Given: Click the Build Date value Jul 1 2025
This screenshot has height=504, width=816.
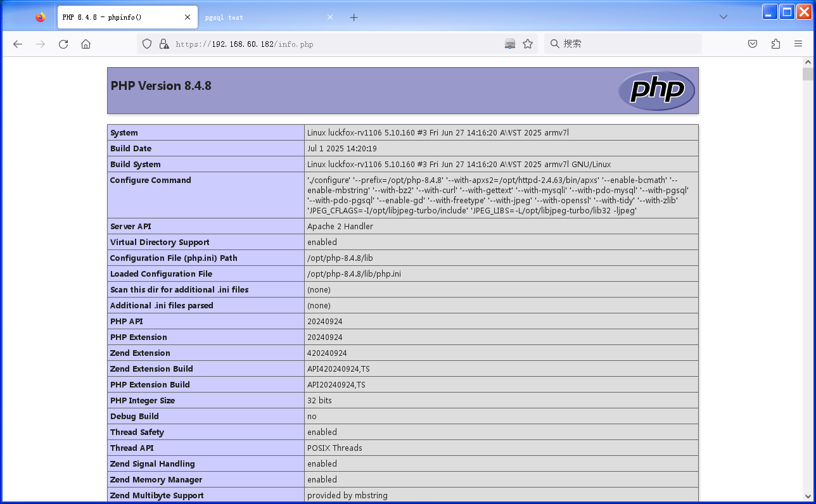Looking at the screenshot, I should [x=342, y=148].
